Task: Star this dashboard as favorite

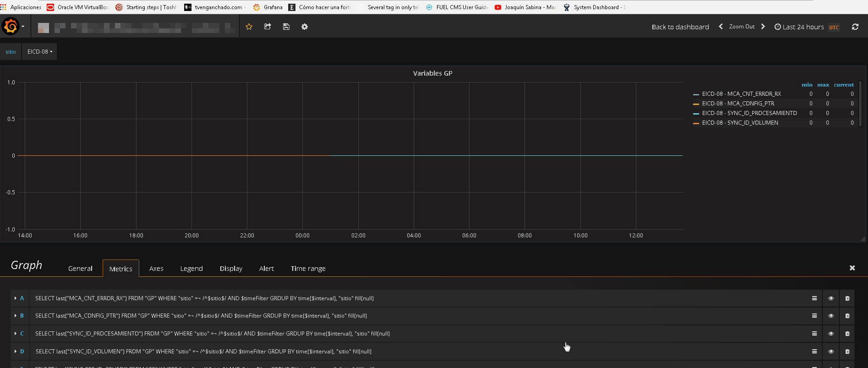Action: click(249, 27)
